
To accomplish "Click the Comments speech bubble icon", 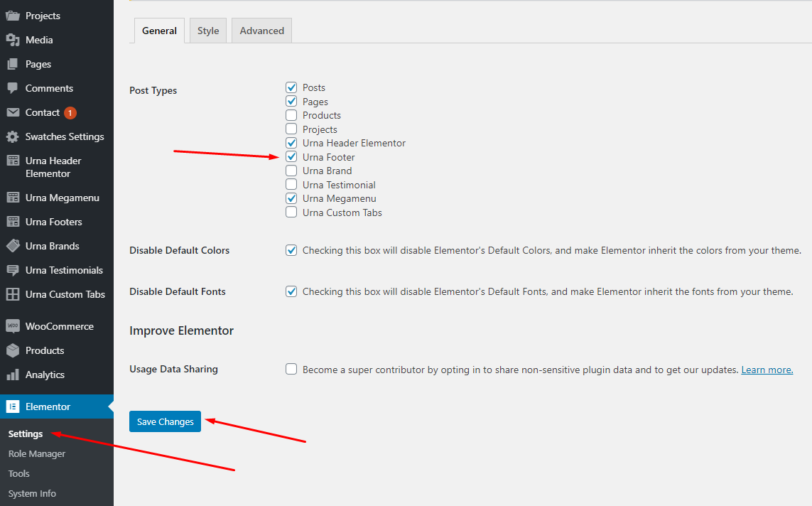I will point(13,88).
